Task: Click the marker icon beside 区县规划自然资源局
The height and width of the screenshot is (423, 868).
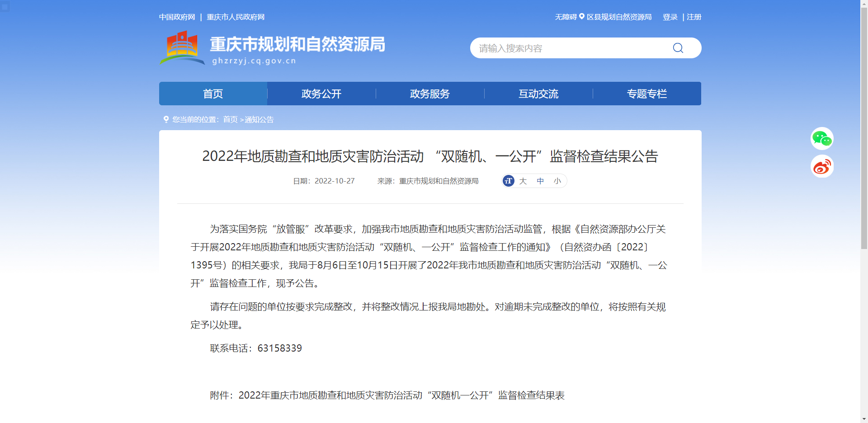Action: [582, 17]
